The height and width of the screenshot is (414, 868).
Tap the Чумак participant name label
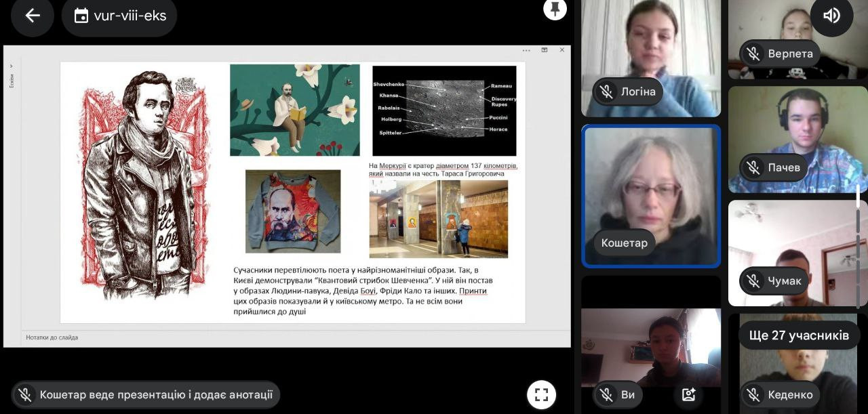785,281
